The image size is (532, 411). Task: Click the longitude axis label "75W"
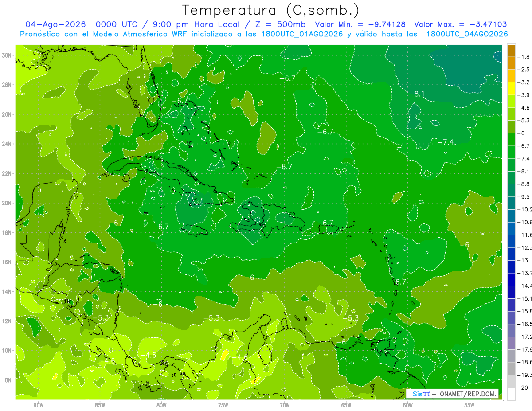(223, 405)
